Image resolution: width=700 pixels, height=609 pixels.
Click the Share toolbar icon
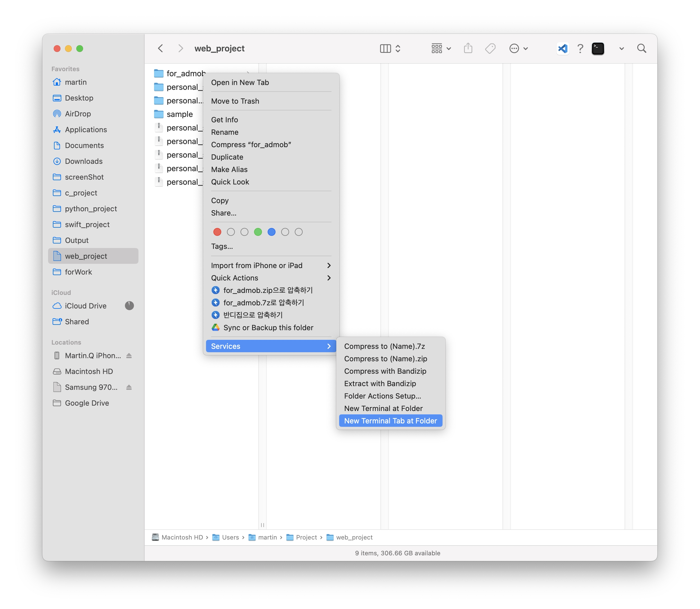pos(468,48)
